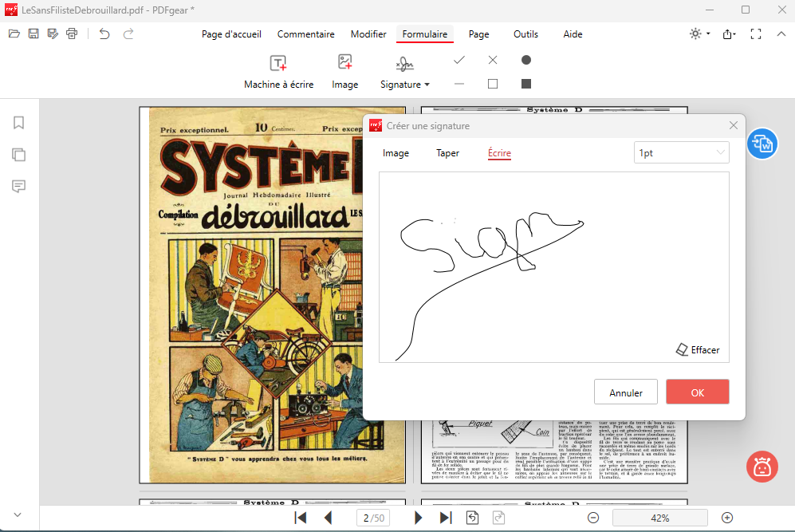This screenshot has height=532, width=795.
Task: Go to the first page
Action: 300,518
